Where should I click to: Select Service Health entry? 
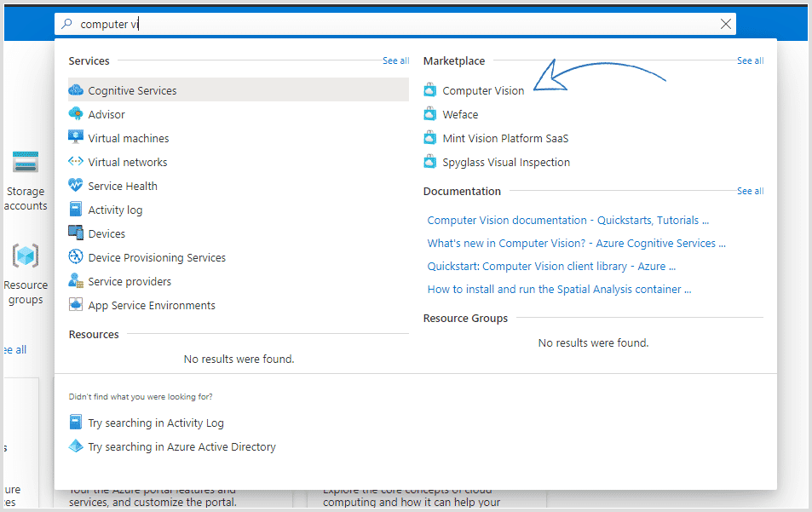pos(123,186)
